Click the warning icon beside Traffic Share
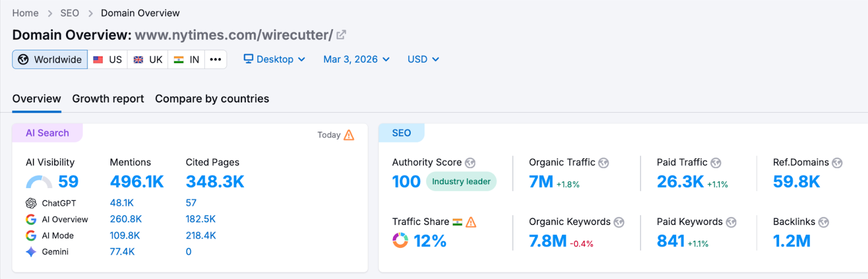The height and width of the screenshot is (279, 868). 471,222
